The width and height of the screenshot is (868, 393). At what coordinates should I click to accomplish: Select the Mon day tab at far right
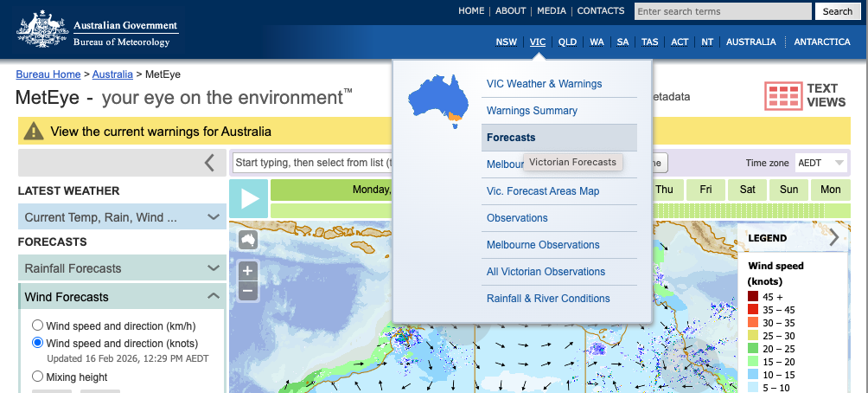click(830, 190)
